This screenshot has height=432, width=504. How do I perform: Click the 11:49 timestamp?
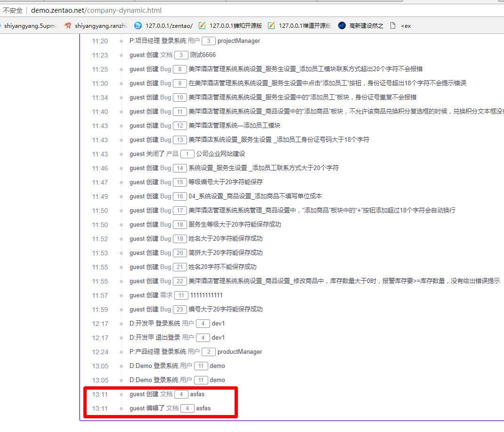point(100,196)
